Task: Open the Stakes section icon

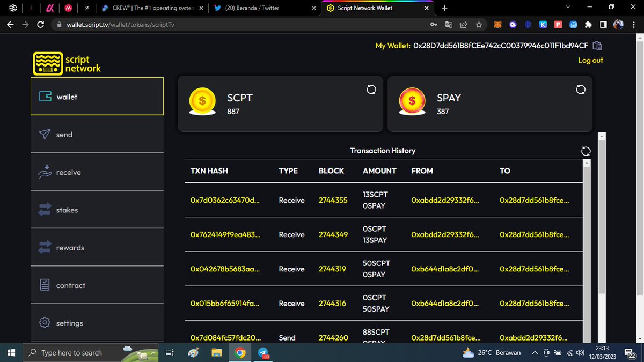Action: click(x=45, y=210)
